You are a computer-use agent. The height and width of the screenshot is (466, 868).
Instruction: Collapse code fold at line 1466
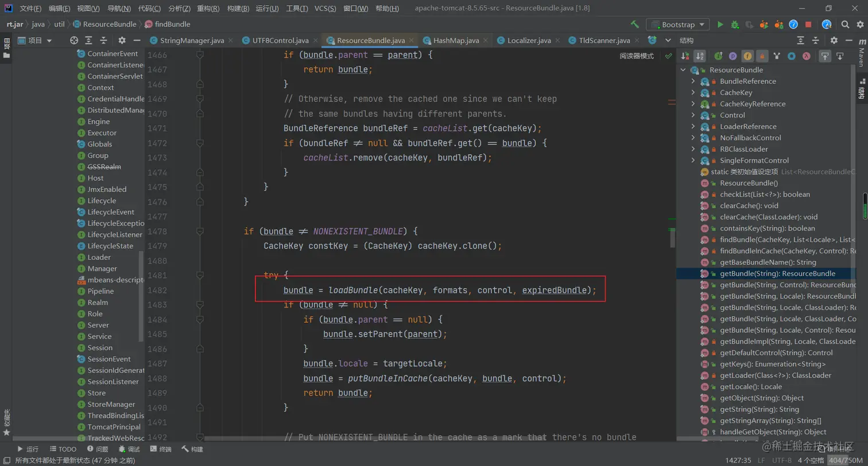point(200,55)
